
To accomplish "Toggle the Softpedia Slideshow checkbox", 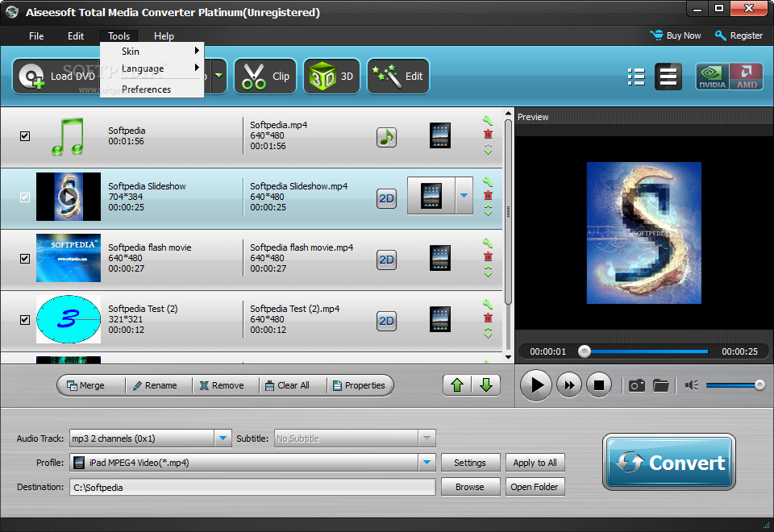I will pos(25,197).
